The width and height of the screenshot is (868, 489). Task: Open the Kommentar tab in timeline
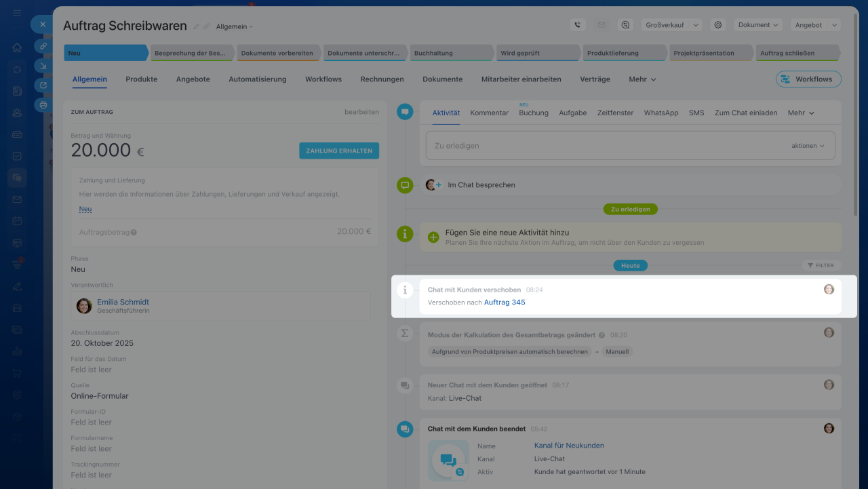click(x=489, y=113)
